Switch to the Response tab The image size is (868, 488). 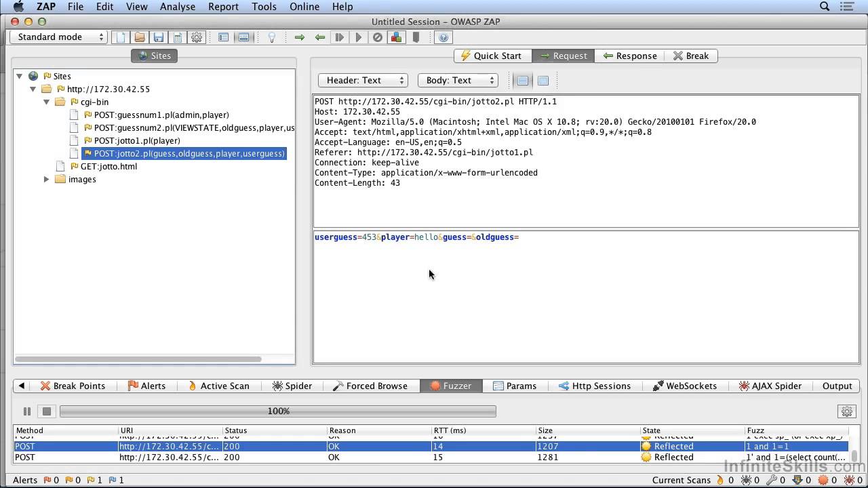(630, 56)
